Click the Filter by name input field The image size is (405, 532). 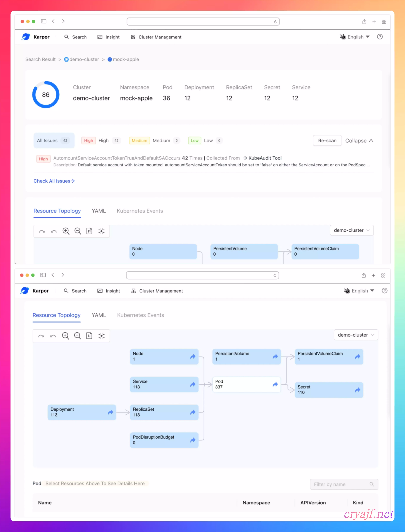click(x=344, y=484)
